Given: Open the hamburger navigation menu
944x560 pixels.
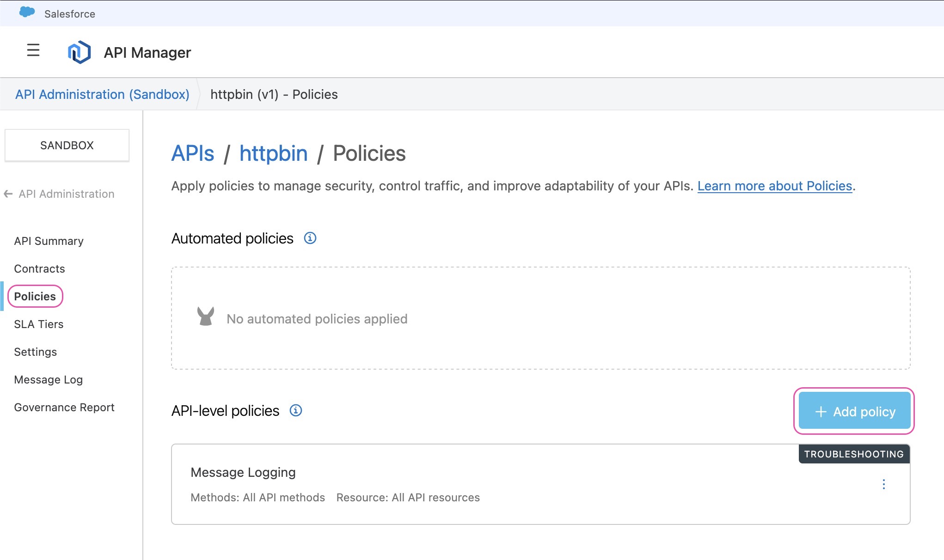Looking at the screenshot, I should pyautogui.click(x=32, y=51).
